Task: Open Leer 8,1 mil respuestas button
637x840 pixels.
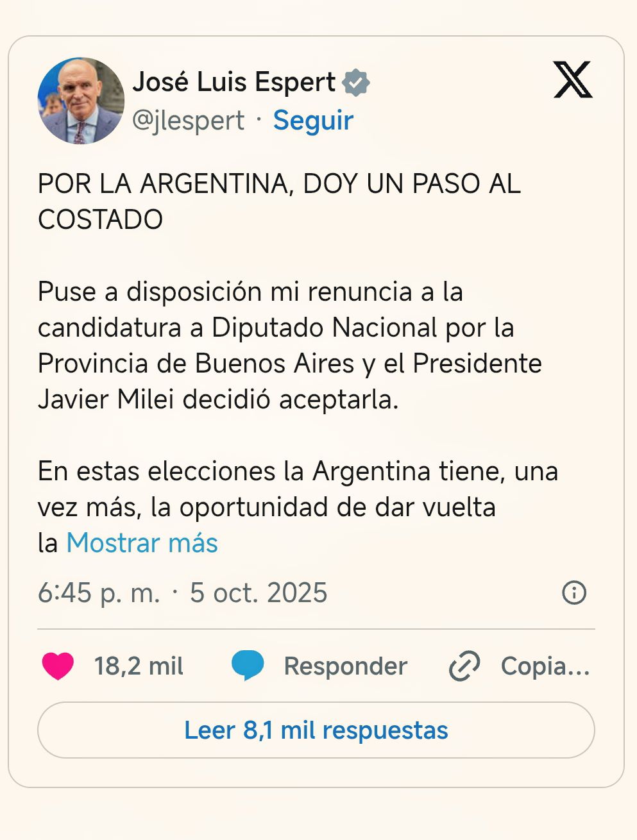Action: tap(316, 730)
